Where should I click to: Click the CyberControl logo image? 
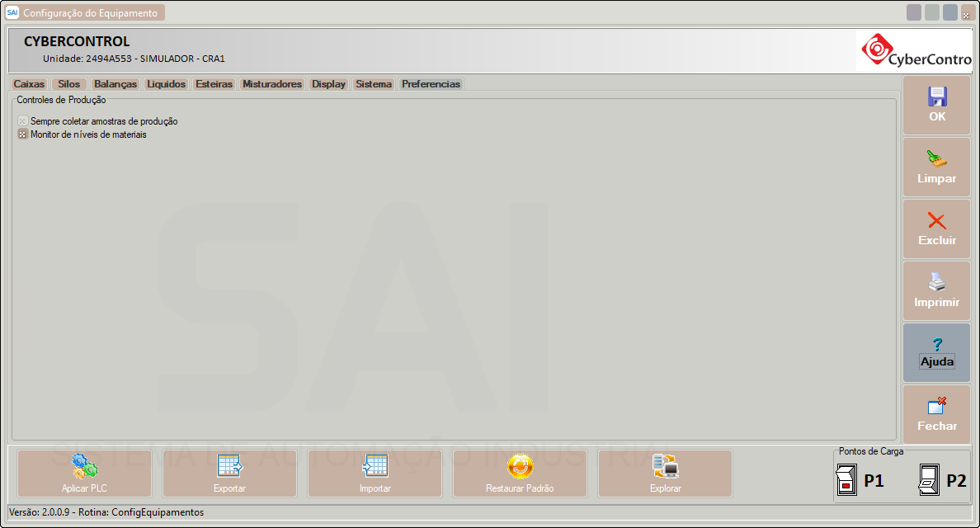[x=913, y=52]
